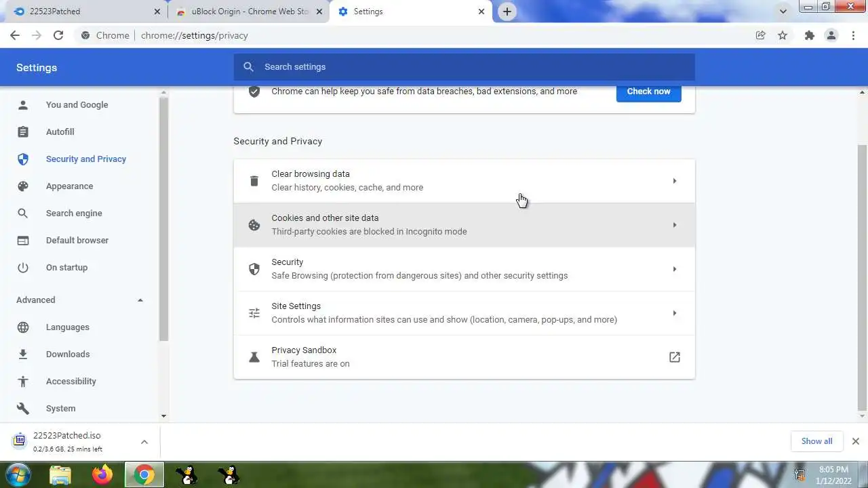Screen dimensions: 868x488
Task: Share this page via the share icon
Action: tap(761, 35)
